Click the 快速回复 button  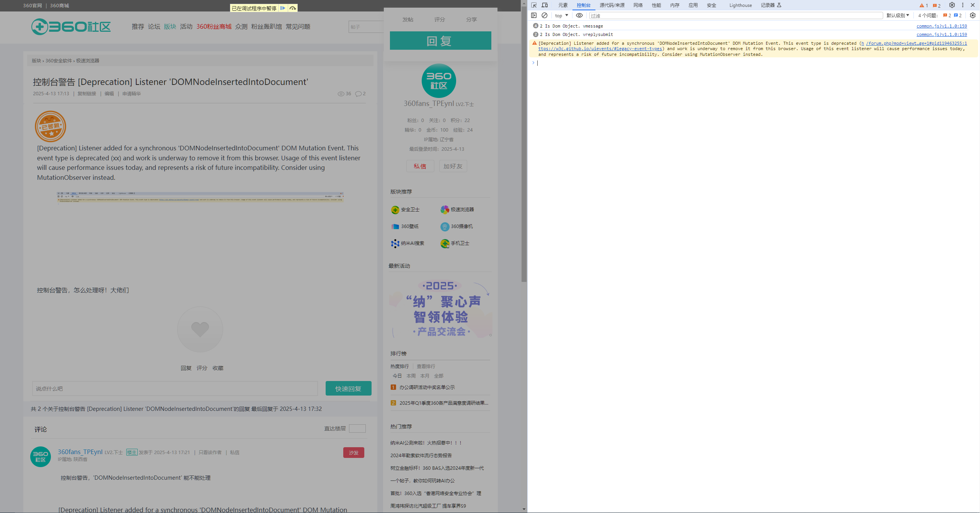click(x=348, y=388)
